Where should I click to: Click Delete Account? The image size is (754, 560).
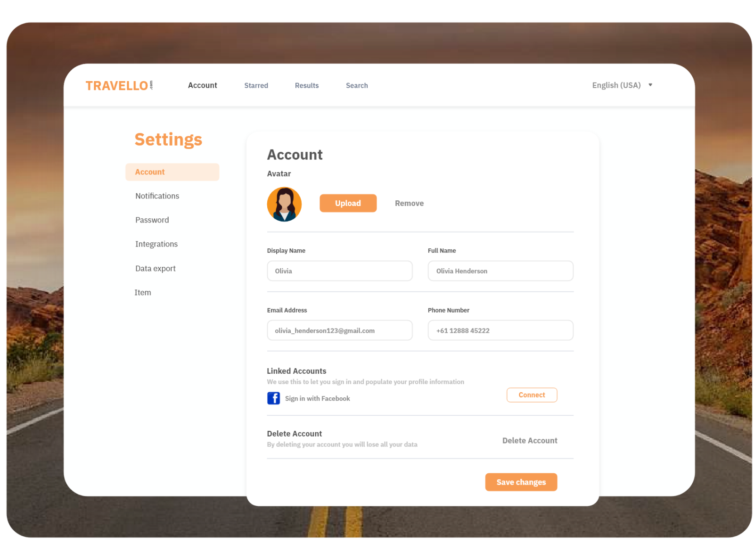click(530, 440)
